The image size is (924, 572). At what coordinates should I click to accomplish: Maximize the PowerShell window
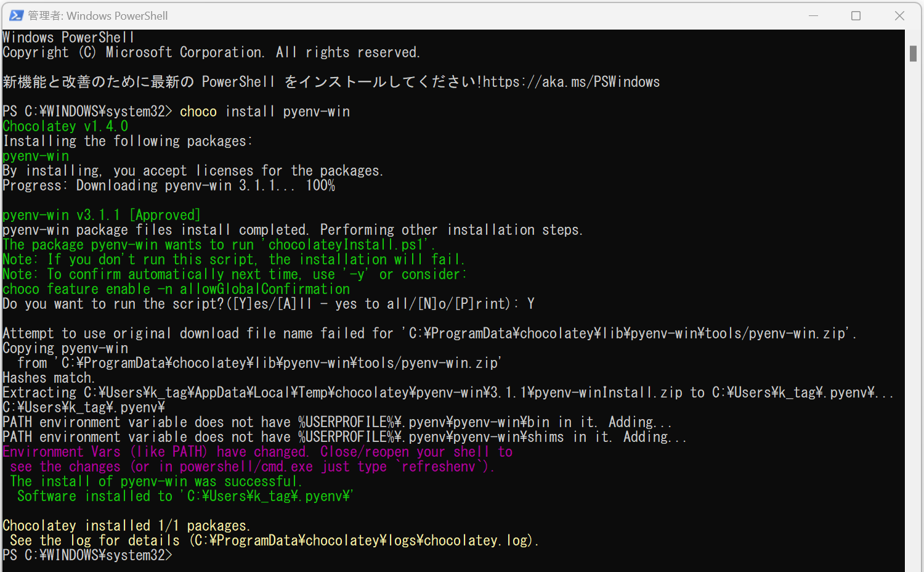click(856, 15)
